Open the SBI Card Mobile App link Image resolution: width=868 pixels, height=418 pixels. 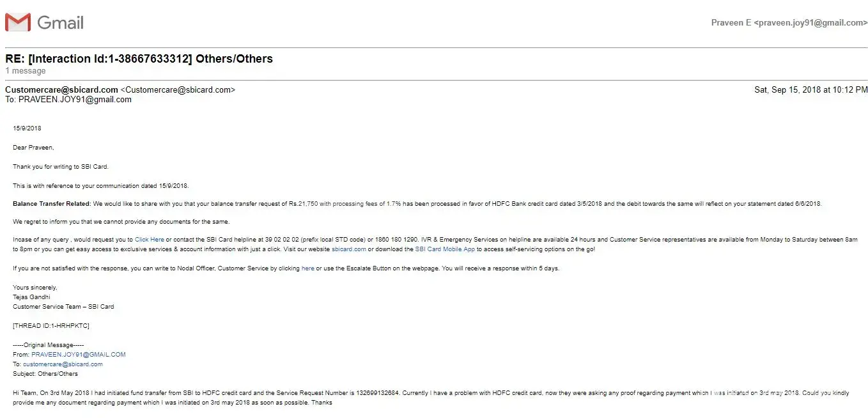point(445,249)
